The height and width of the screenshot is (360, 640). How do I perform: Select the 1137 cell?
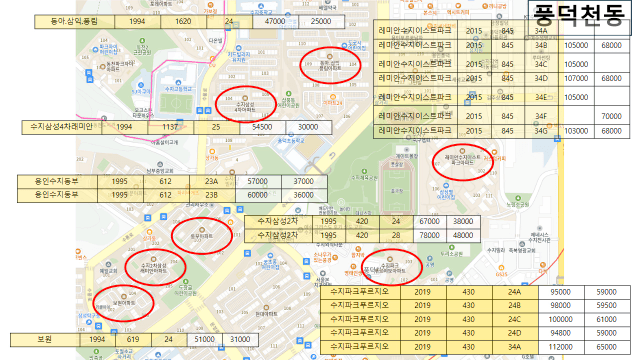click(170, 127)
